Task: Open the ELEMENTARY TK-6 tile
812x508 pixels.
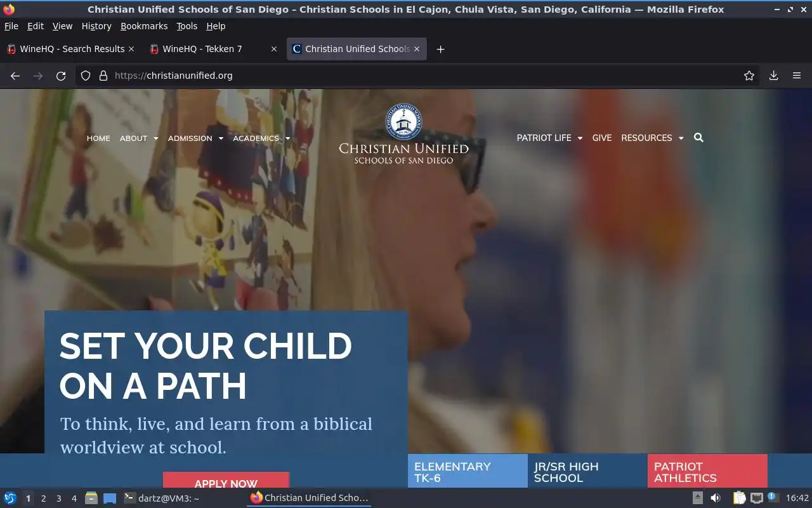Action: [468, 471]
